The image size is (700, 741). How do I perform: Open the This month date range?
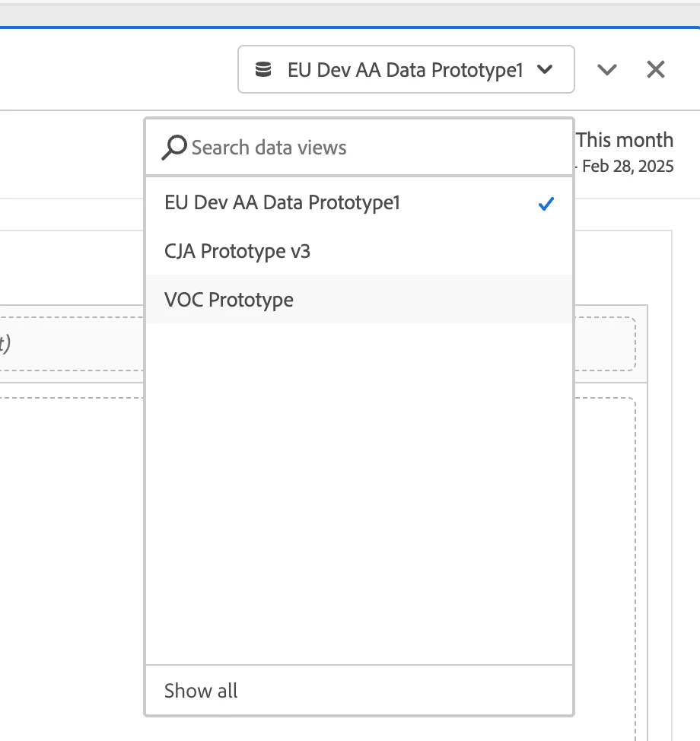pyautogui.click(x=624, y=140)
